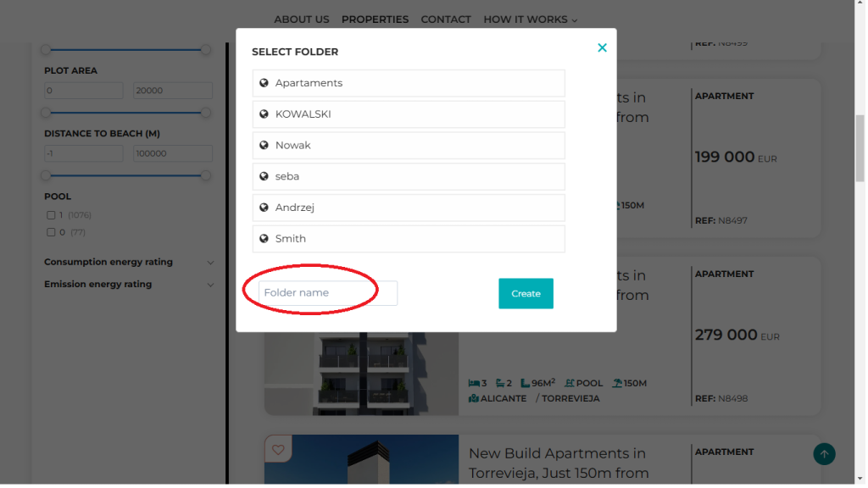Open the How It Works dropdown menu

click(530, 19)
